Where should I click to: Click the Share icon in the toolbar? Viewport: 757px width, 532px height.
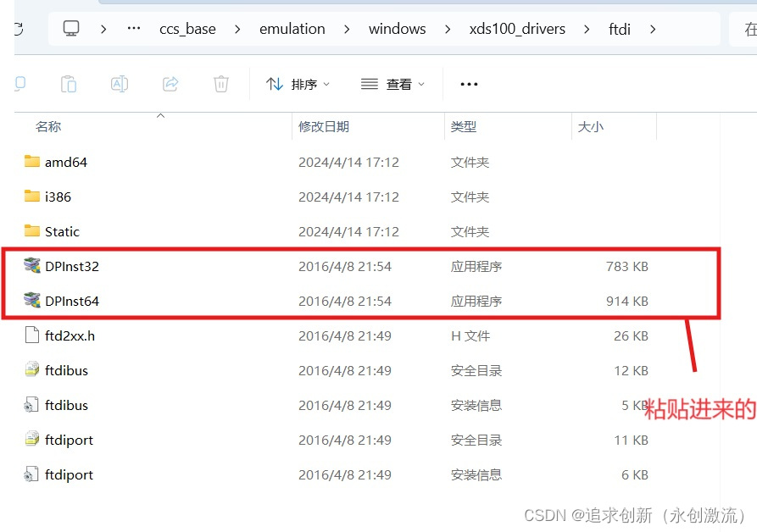tap(169, 83)
